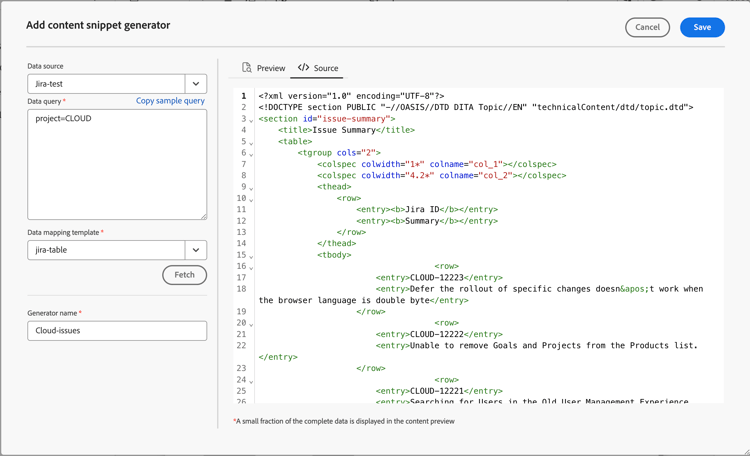Focus the Generator name input field
This screenshot has height=456, width=750.
click(x=117, y=331)
